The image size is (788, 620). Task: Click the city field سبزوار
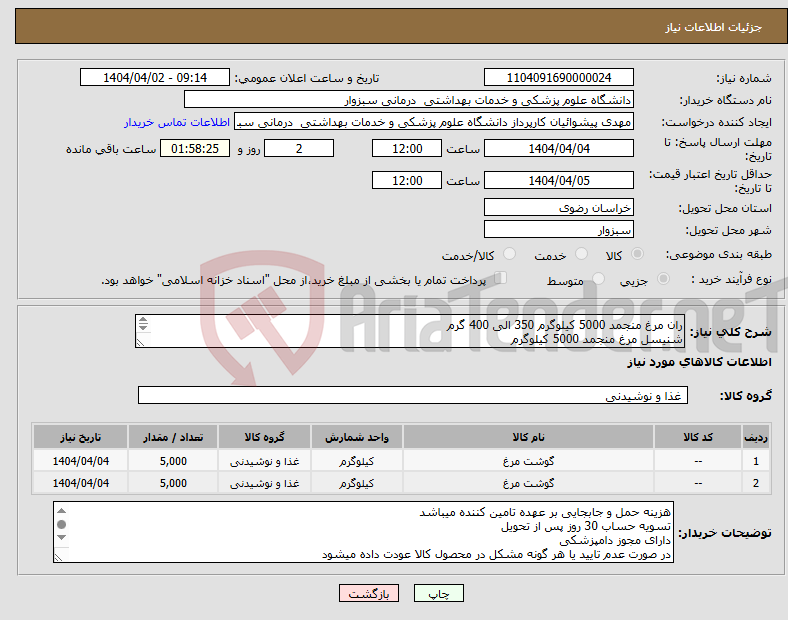pyautogui.click(x=558, y=230)
